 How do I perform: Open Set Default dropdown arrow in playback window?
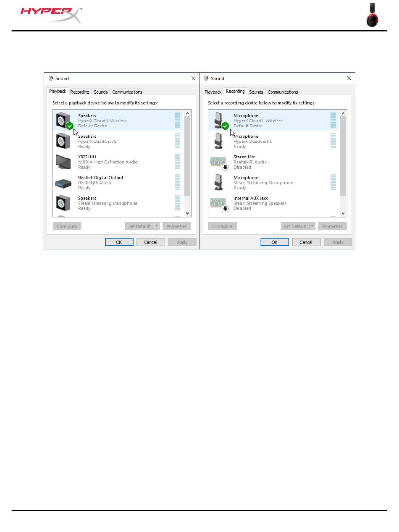[157, 226]
